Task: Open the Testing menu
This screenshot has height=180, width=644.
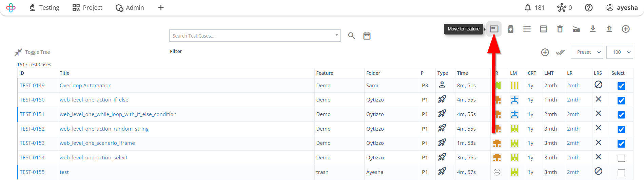Action: coord(44,8)
